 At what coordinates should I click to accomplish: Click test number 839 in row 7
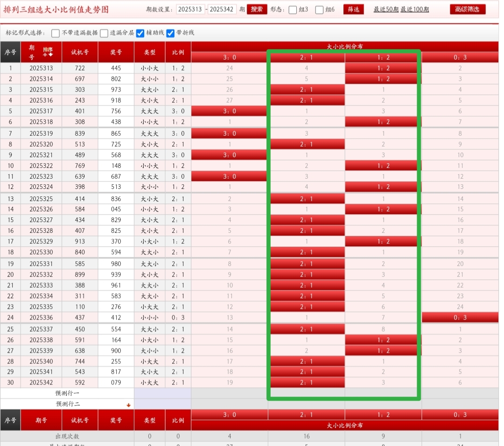click(x=80, y=133)
